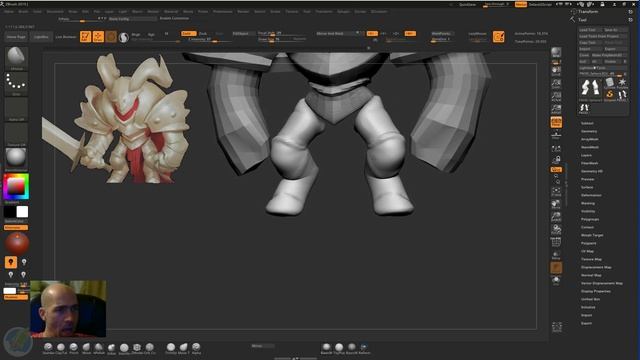640x360 pixels.
Task: Toggle the Menus button at top right
Action: pos(520,4)
